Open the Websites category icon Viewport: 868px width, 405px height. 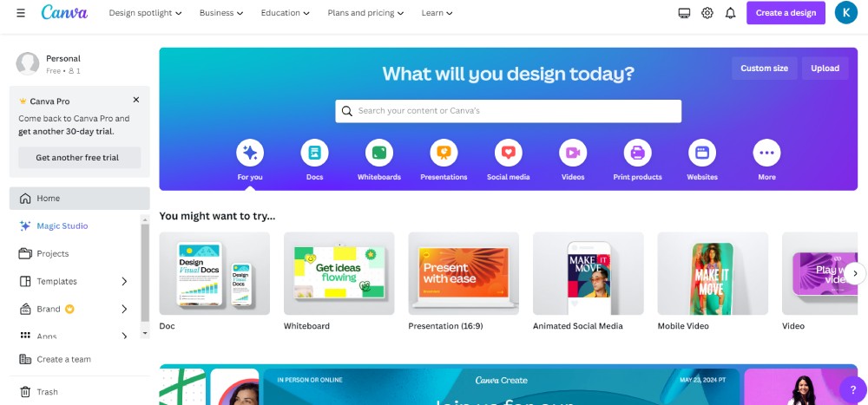[x=702, y=153]
